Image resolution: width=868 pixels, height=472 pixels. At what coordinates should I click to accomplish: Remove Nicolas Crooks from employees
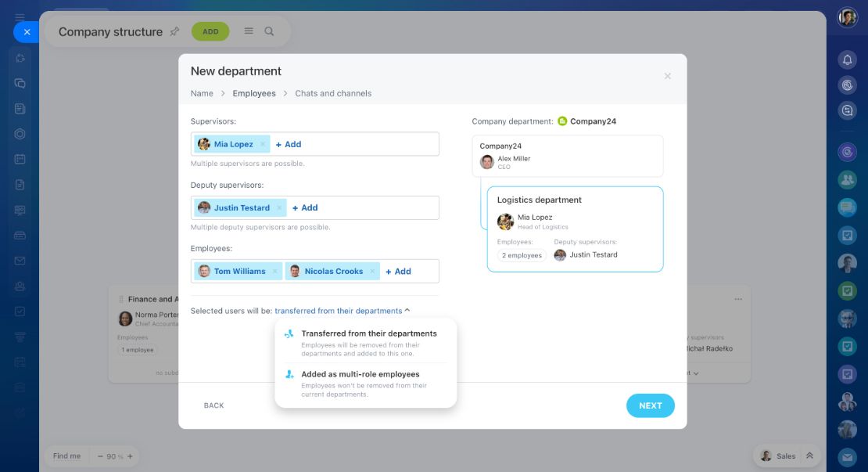tap(372, 272)
